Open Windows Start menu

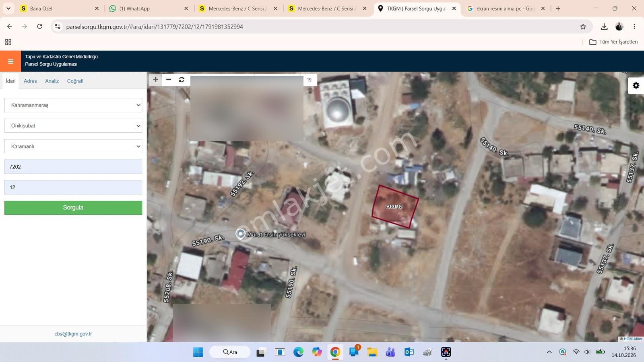point(198,352)
